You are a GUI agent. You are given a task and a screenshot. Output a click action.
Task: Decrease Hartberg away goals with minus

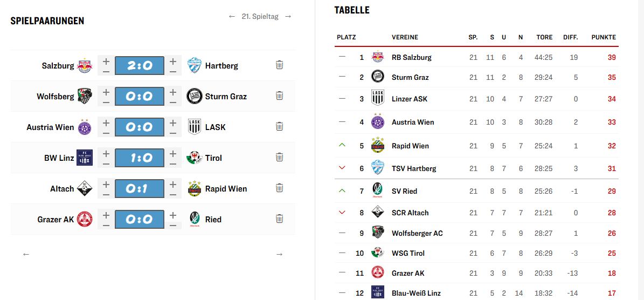tap(172, 71)
